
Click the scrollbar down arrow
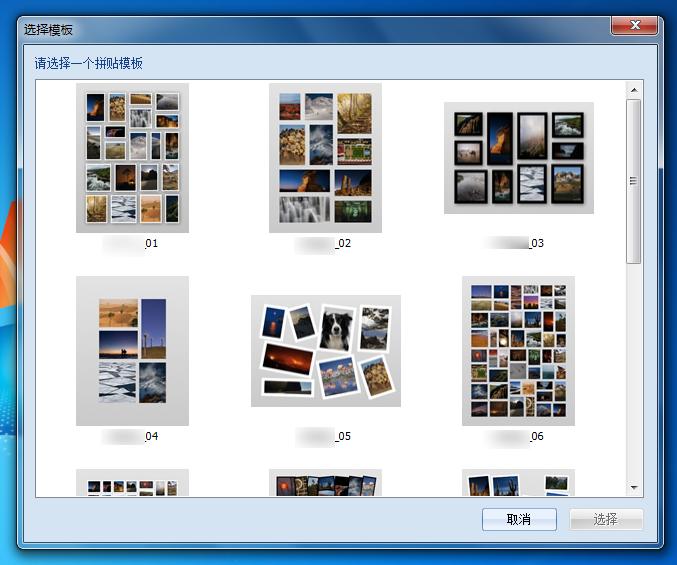tap(634, 488)
